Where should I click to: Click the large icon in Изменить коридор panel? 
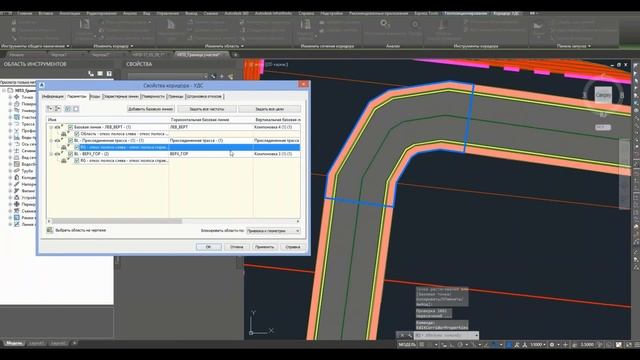click(84, 25)
